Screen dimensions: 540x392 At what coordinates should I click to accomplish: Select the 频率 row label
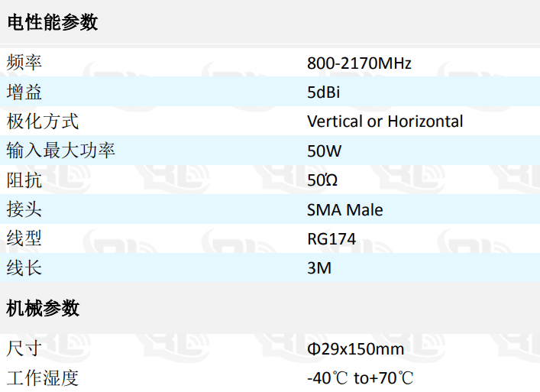coord(24,63)
